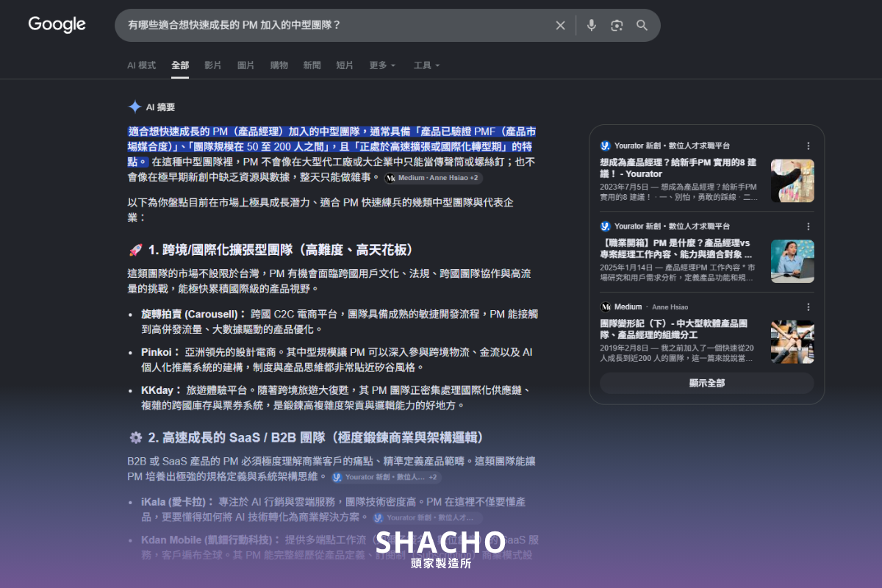Image resolution: width=882 pixels, height=588 pixels.
Task: Click the iKala (愛卡拉) bullet text
Action: [334, 509]
